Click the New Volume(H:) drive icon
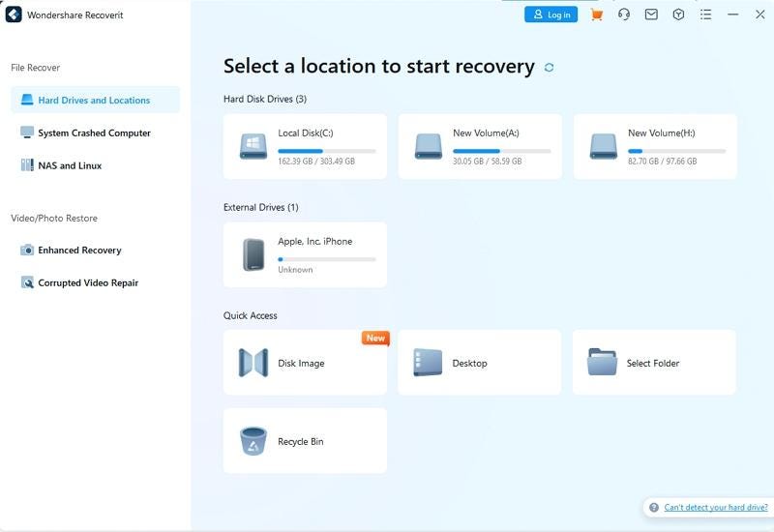774x532 pixels. pyautogui.click(x=603, y=147)
